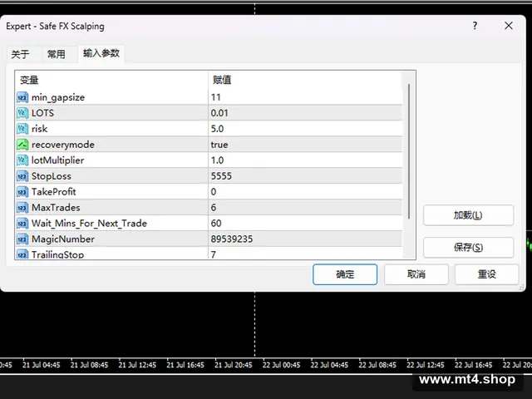Select the min_gapsize value 11
The width and height of the screenshot is (532, 399).
tap(216, 98)
